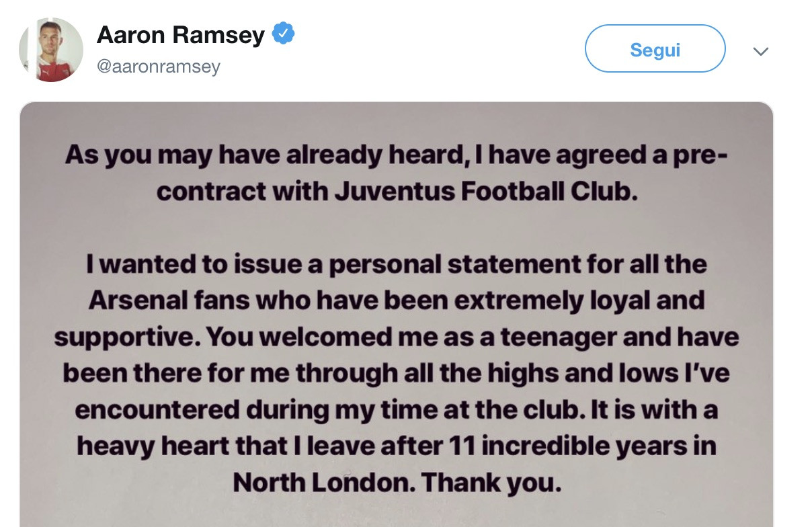Screen dimensions: 812x527
Task: Click the blue verified badge checkmark
Action: click(283, 34)
